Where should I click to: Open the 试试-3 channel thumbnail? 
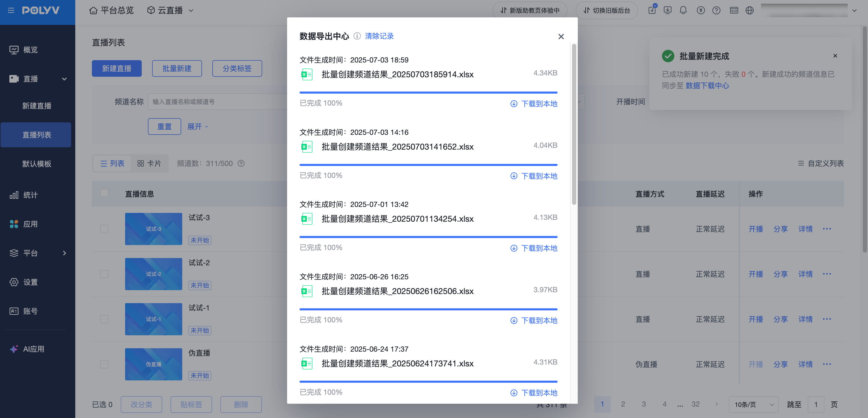(153, 229)
